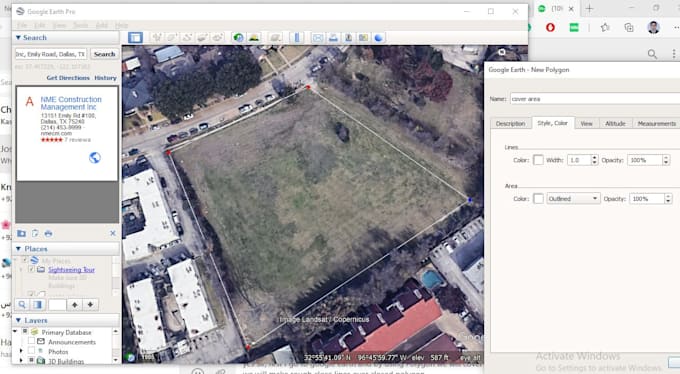680x374 pixels.
Task: Open the Tools menu in Google Earth
Action: (80, 26)
